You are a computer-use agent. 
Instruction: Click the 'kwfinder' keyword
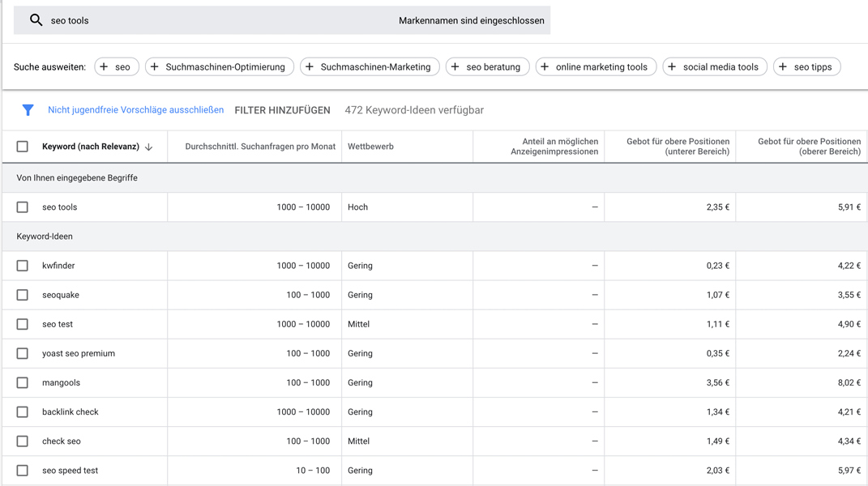58,266
